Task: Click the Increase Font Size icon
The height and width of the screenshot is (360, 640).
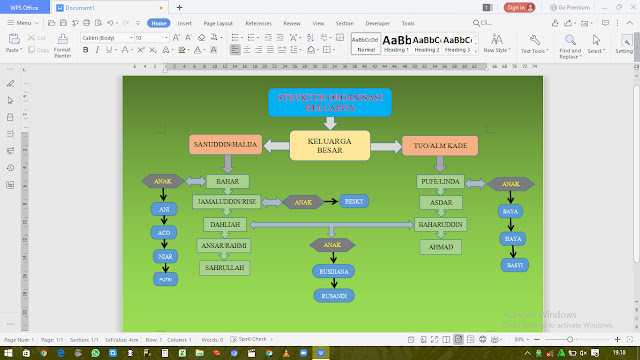Action: pos(176,38)
